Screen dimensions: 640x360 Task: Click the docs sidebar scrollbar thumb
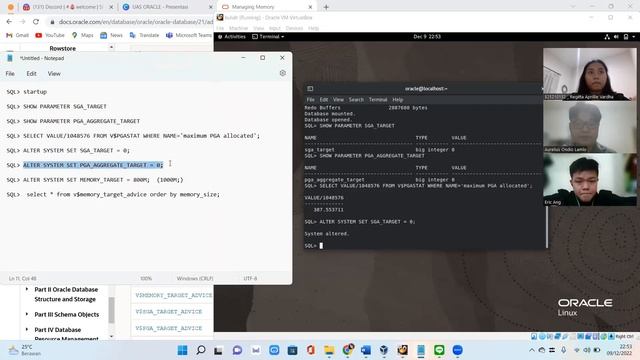point(111,309)
